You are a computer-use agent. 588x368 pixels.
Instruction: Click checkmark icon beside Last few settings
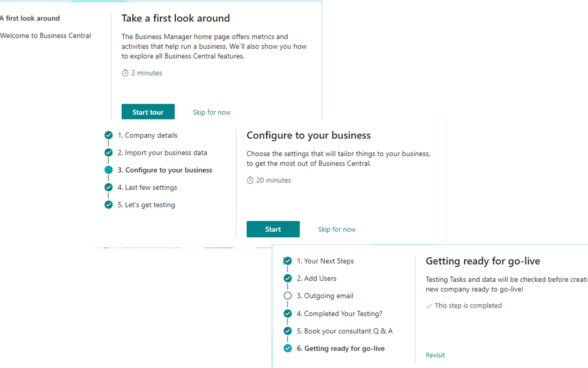[108, 187]
